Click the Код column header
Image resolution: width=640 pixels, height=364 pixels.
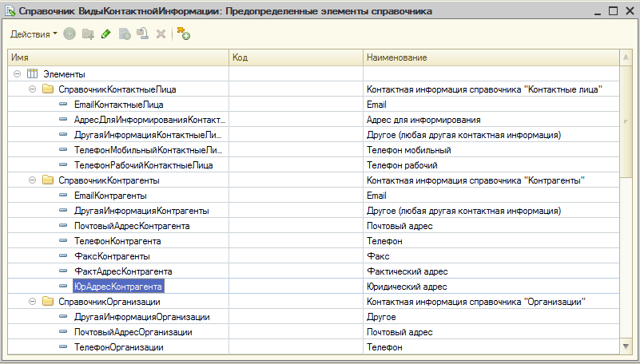point(296,58)
